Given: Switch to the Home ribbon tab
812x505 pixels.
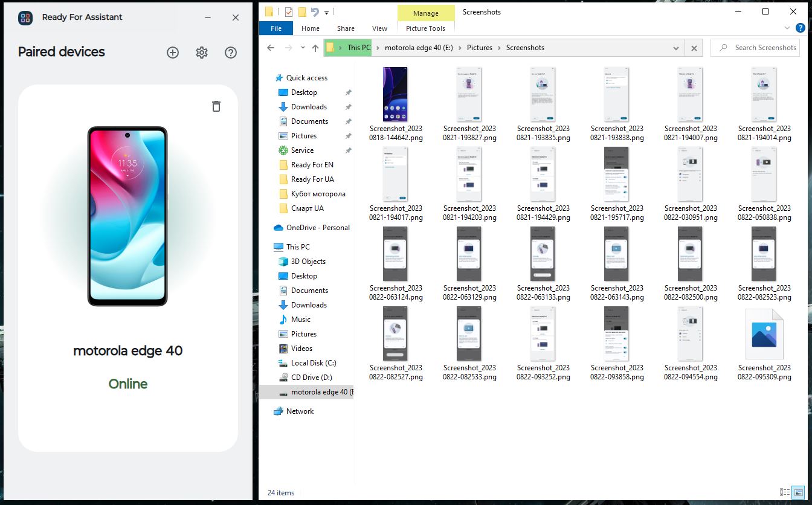Looking at the screenshot, I should tap(311, 28).
